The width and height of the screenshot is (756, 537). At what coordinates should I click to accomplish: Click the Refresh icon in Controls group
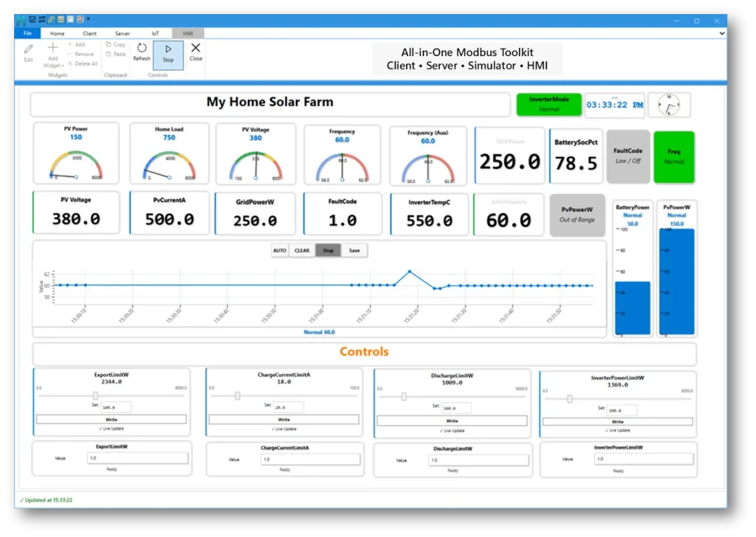[x=142, y=48]
